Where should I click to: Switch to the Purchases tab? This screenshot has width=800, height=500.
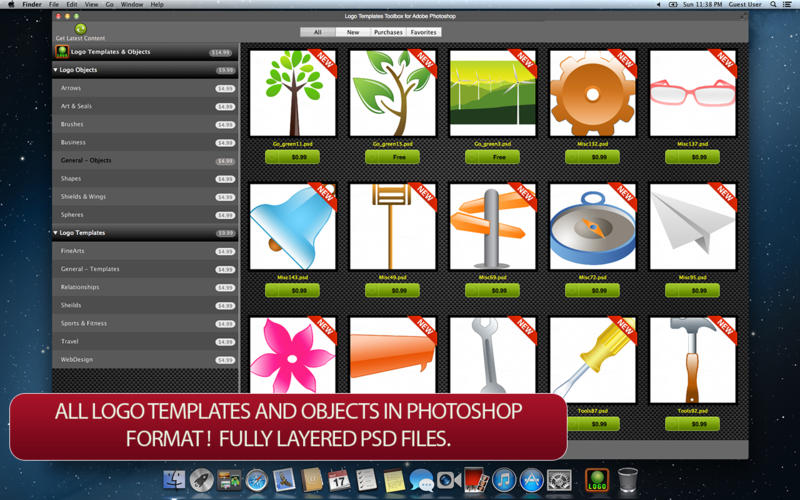[x=388, y=32]
